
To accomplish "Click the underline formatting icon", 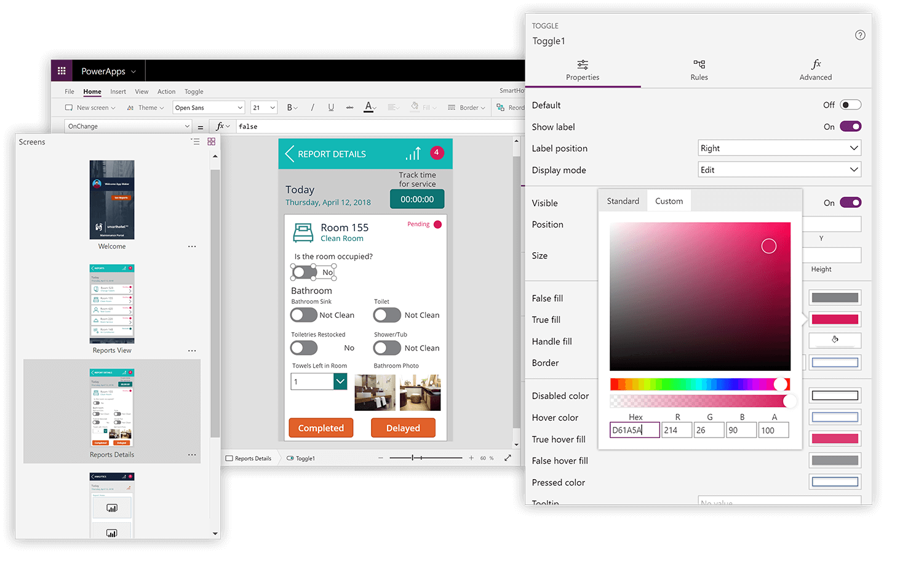I will click(331, 108).
